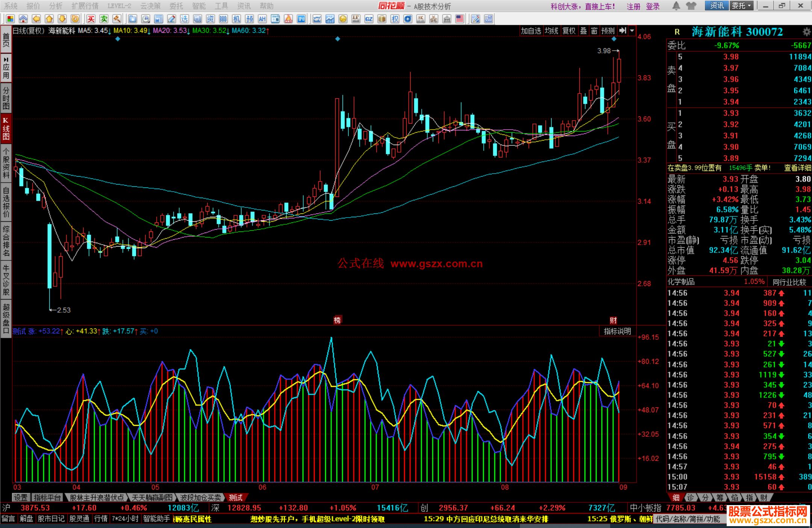The height and width of the screenshot is (528, 812).
Task: Click the red 买 buy toolbar icon
Action: point(91,19)
